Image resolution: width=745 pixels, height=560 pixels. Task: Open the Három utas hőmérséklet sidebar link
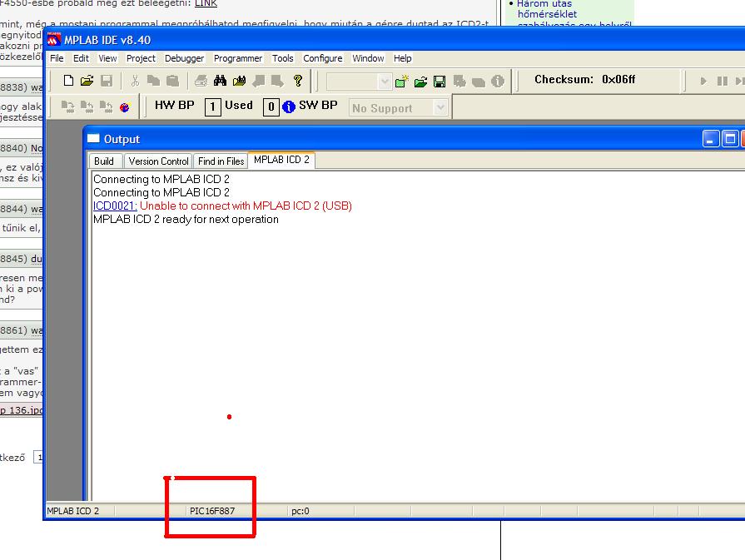(x=546, y=8)
